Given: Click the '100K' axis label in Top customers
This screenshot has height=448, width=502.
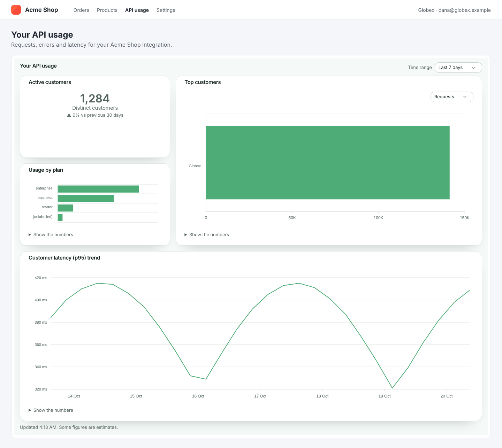Looking at the screenshot, I should pos(378,218).
